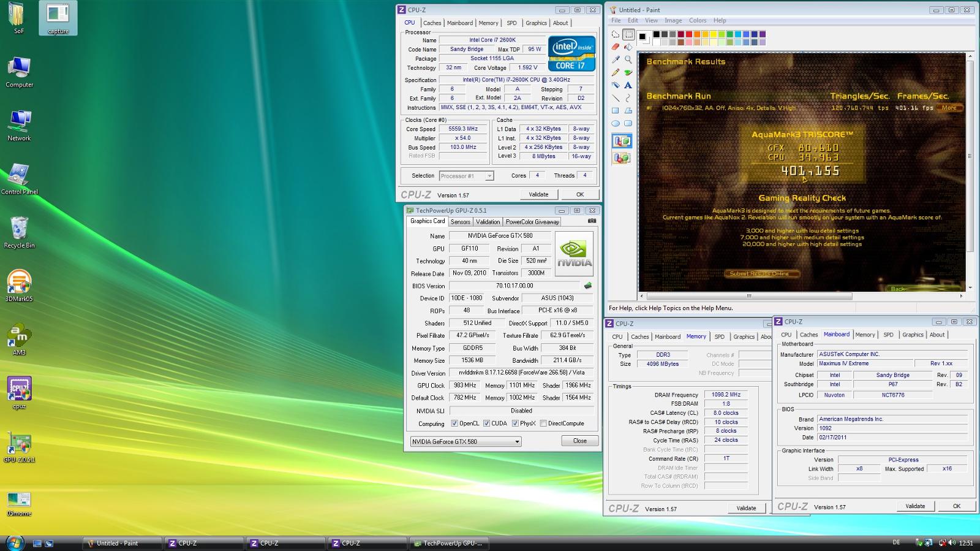Pick the red color swatch in Paint palette
This screenshot has width=980, height=551.
point(689,34)
